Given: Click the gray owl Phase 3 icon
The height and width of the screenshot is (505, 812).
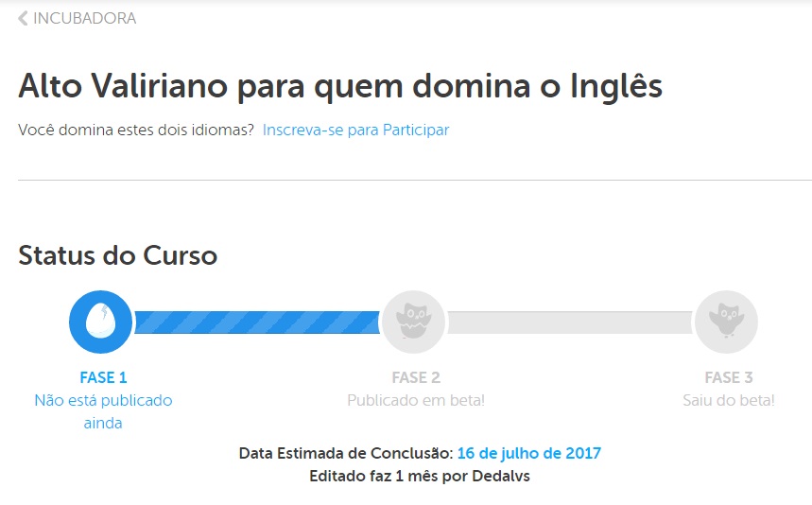Looking at the screenshot, I should 727,322.
